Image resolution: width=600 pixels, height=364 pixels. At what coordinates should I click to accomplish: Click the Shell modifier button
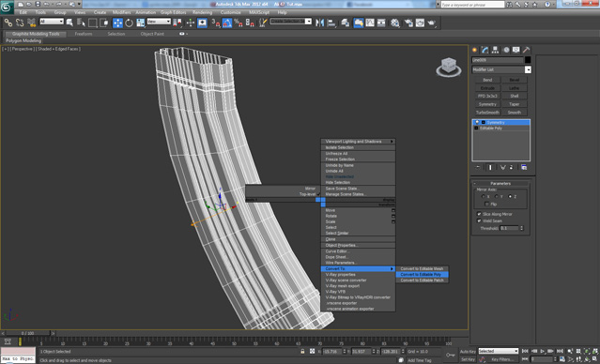click(x=515, y=96)
